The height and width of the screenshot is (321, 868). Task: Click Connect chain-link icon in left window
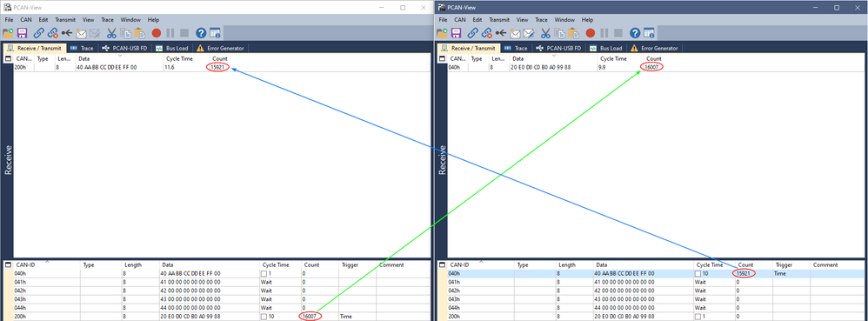pyautogui.click(x=39, y=33)
